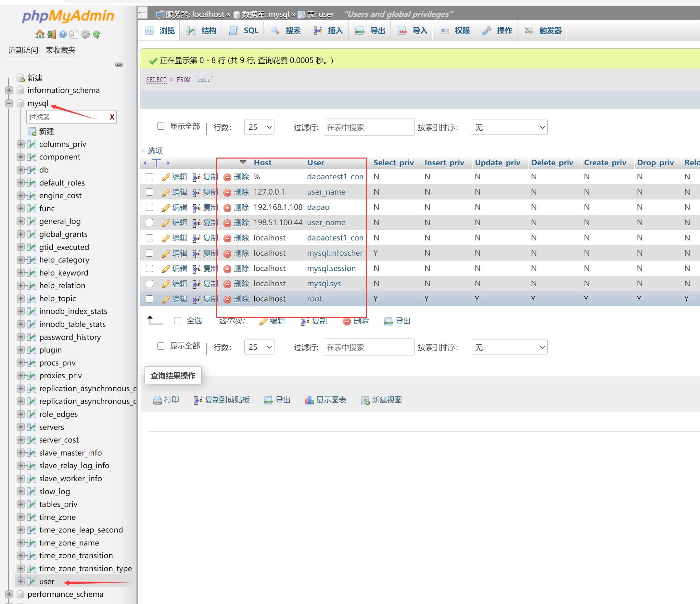Image resolution: width=700 pixels, height=604 pixels.
Task: Switch to the SQL tab
Action: coord(243,31)
